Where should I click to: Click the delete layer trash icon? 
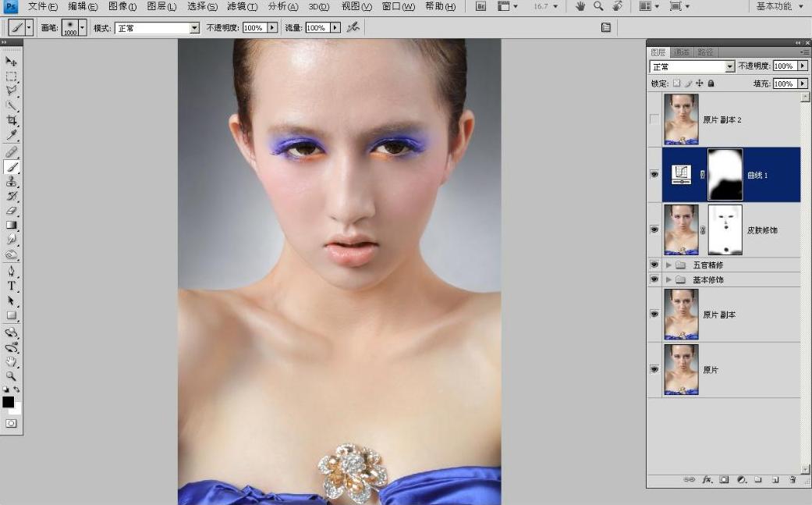coord(792,479)
